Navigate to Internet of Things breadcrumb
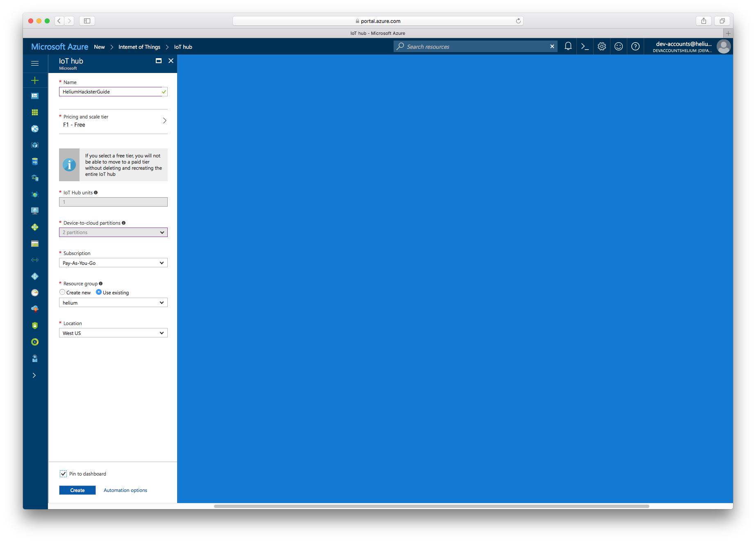The width and height of the screenshot is (756, 542). [x=139, y=47]
